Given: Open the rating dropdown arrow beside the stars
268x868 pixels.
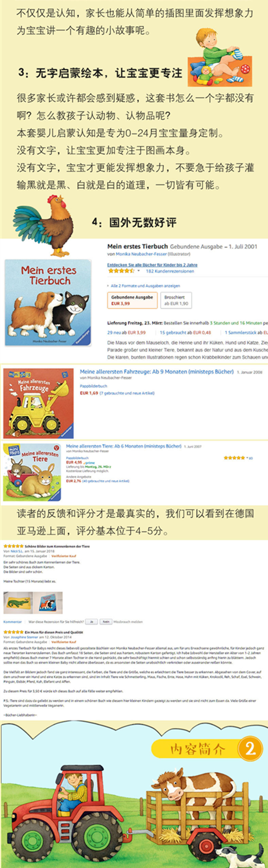Looking at the screenshot, I should (x=138, y=271).
